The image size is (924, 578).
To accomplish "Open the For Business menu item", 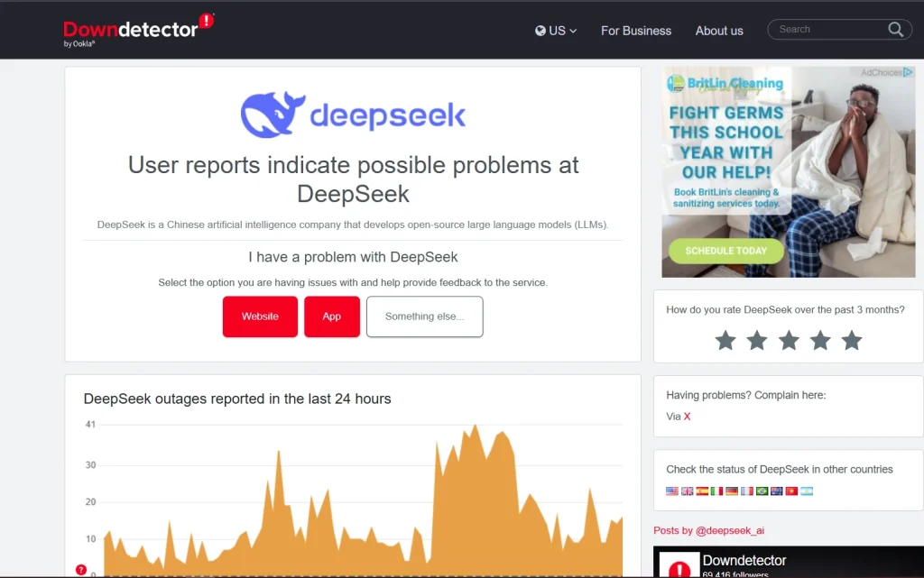I will 636,31.
